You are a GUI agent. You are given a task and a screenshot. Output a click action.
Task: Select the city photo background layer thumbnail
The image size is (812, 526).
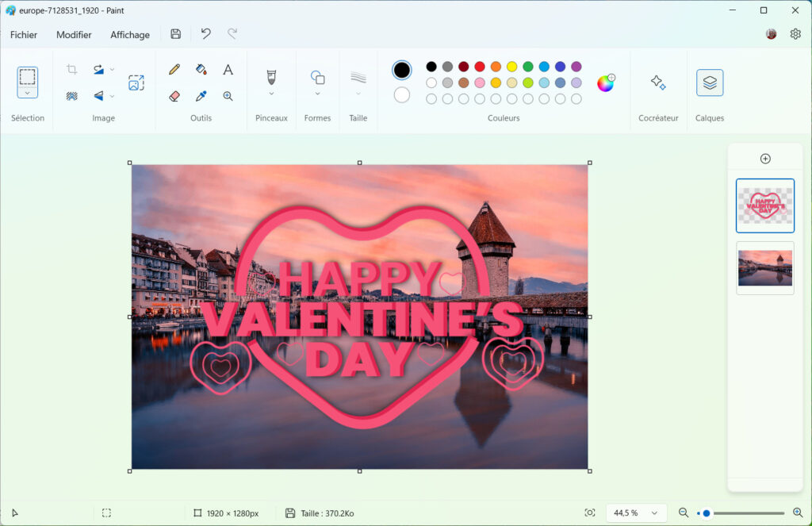[x=765, y=268]
